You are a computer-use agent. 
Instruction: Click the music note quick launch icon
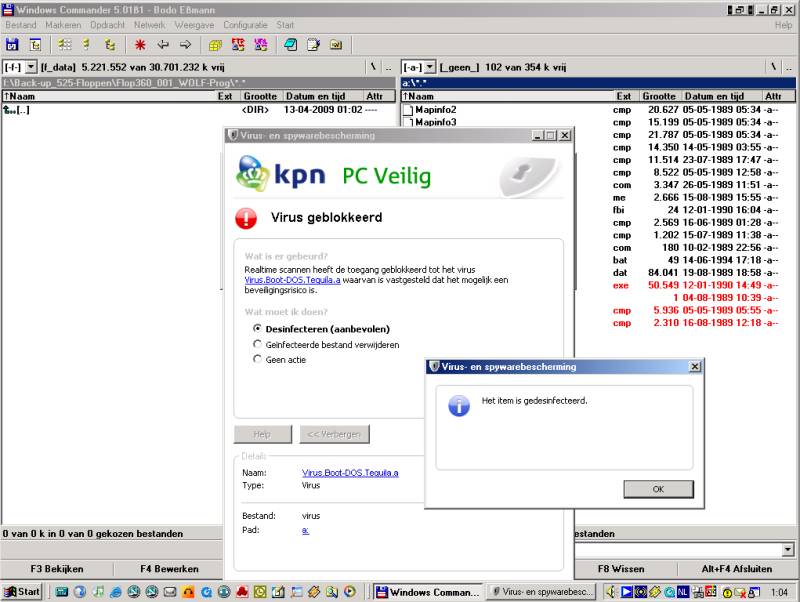tap(98, 592)
